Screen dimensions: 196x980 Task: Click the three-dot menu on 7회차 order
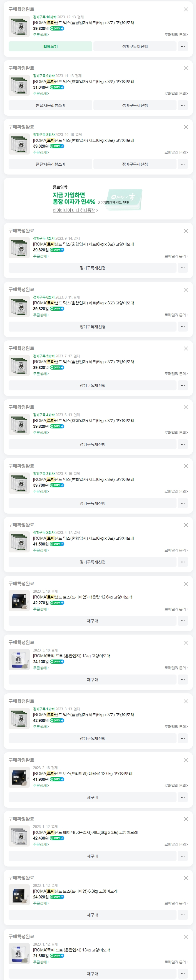[x=183, y=268]
